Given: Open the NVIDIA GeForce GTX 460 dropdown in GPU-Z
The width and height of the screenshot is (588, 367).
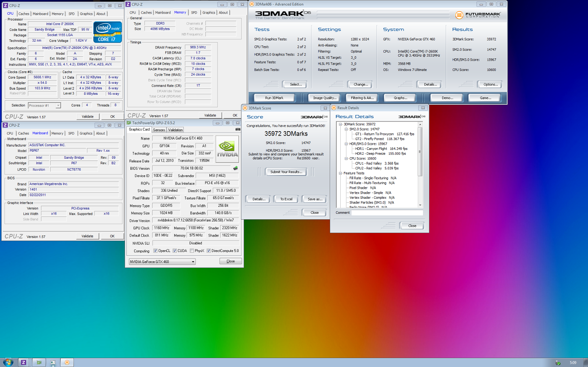Looking at the screenshot, I should (162, 262).
